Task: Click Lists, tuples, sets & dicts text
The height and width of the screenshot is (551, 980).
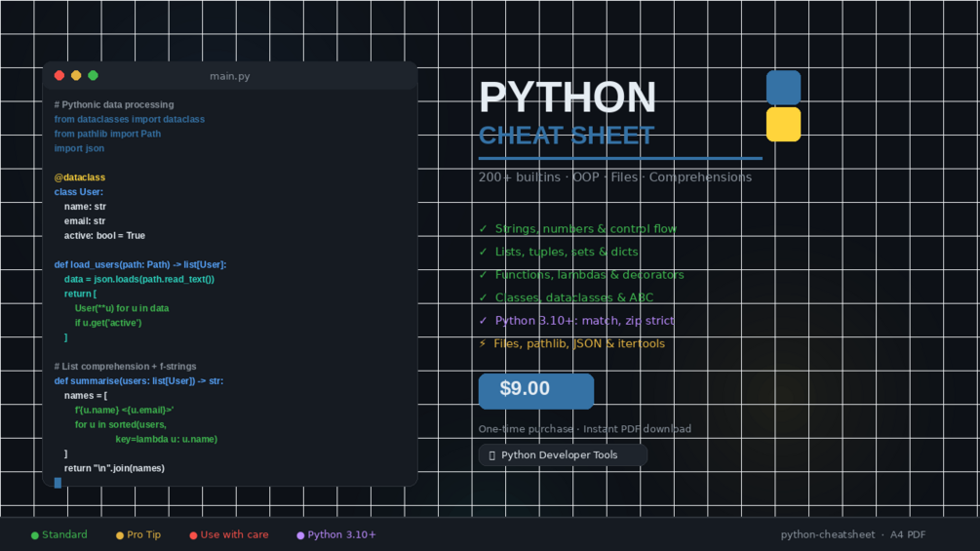Action: [x=567, y=252]
